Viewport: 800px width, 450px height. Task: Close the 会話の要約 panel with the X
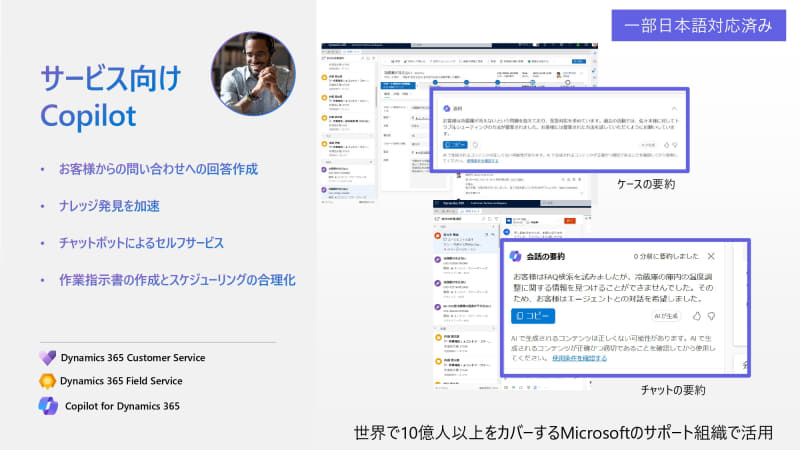(711, 256)
